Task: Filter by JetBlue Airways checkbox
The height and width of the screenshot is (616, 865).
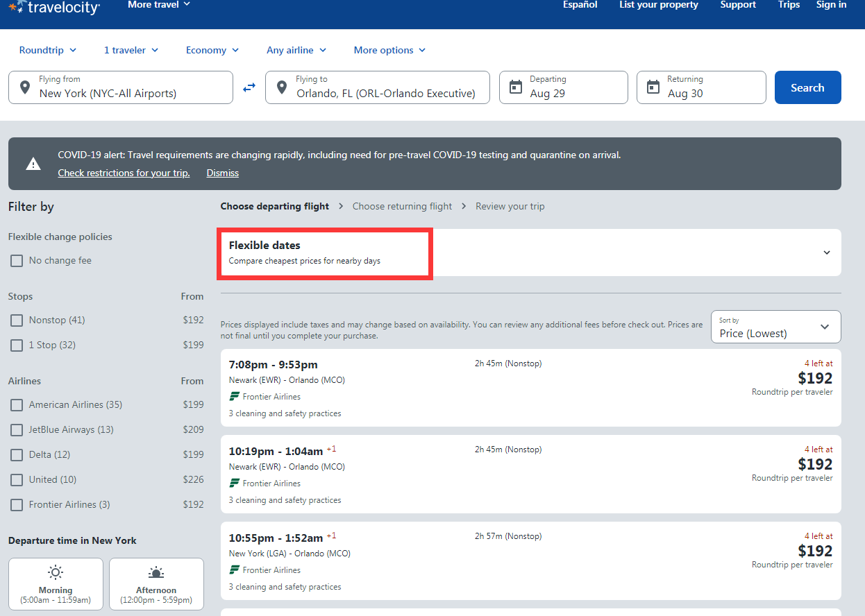Action: [x=17, y=430]
